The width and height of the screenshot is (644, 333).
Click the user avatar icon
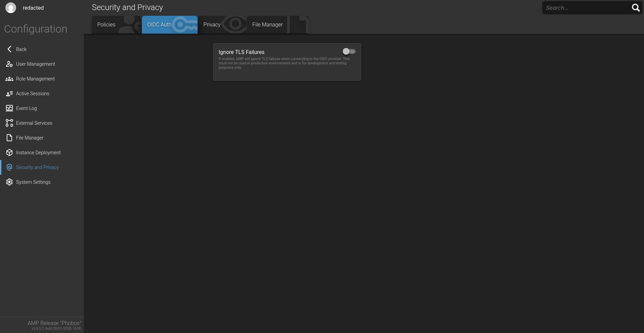[x=11, y=8]
